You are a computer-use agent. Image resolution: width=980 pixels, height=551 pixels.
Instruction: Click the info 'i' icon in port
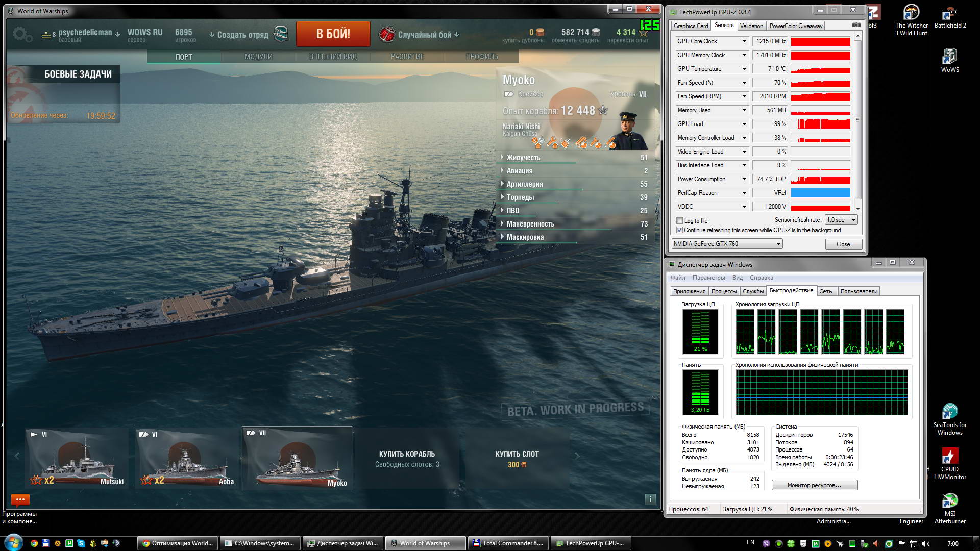tap(650, 499)
